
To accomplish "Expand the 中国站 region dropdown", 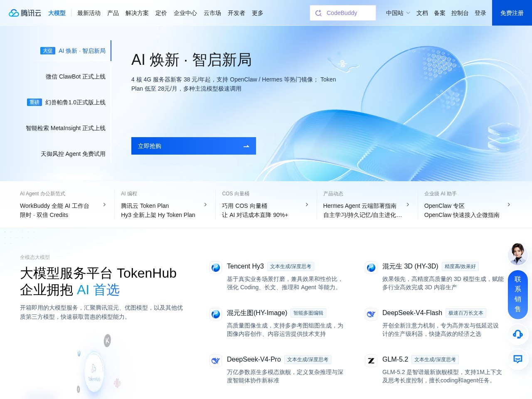I will (398, 13).
